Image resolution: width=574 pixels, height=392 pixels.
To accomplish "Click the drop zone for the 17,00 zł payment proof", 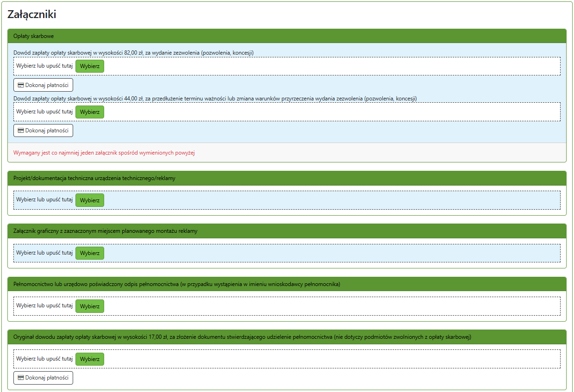I will coord(324,359).
